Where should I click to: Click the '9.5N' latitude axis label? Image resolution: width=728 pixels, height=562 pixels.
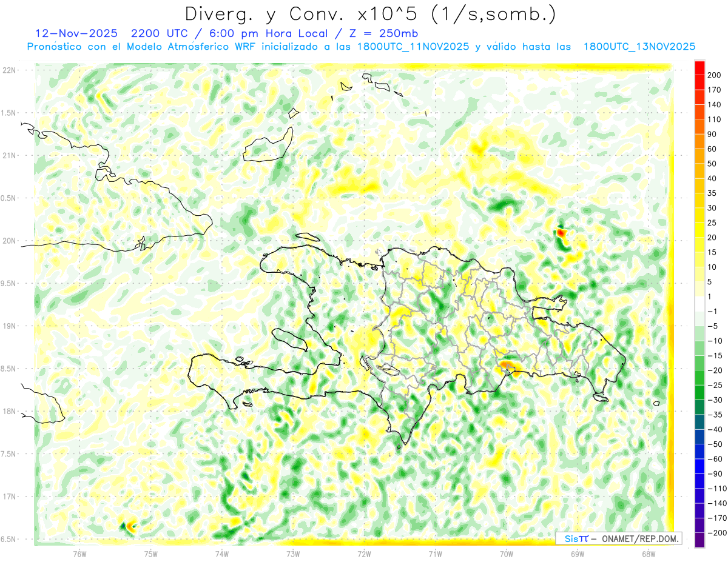[9, 283]
